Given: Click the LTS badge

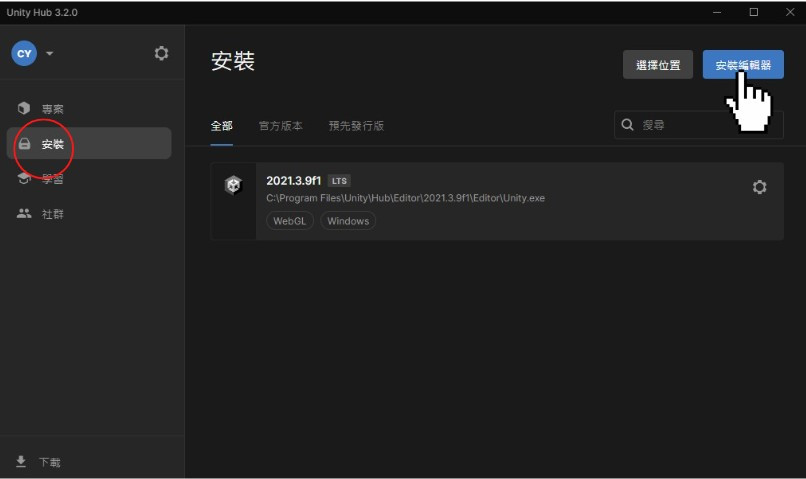Looking at the screenshot, I should coord(339,181).
